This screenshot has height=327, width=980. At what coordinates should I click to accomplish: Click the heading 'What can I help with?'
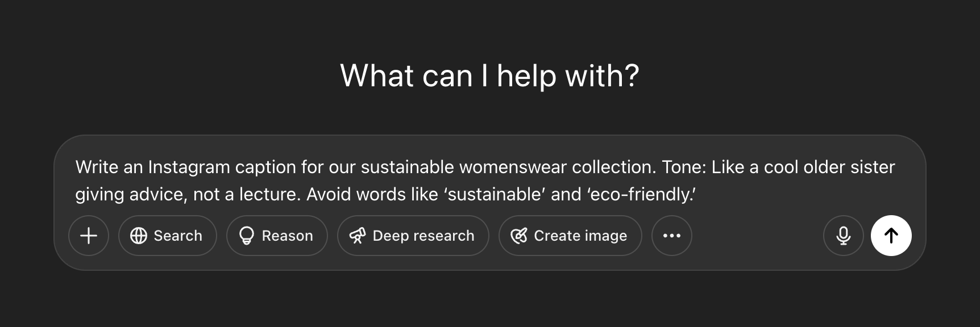(x=490, y=76)
